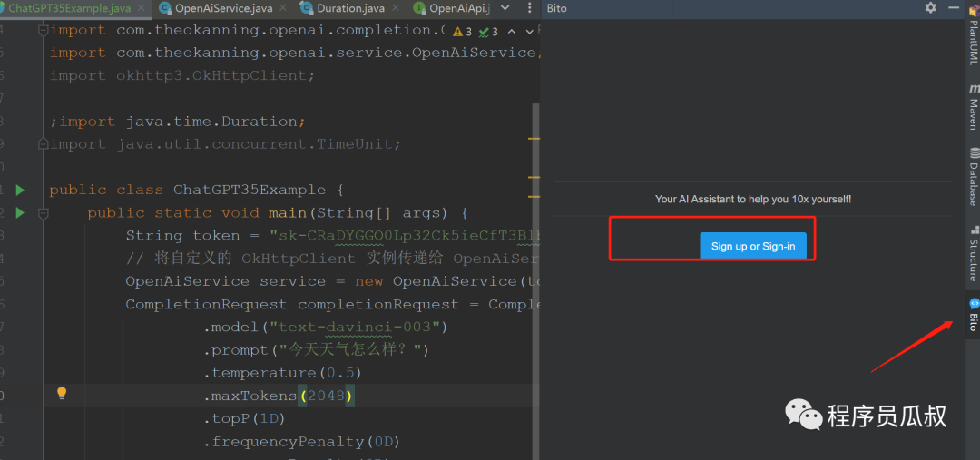
Task: Open editor tabs three-dot menu
Action: [x=531, y=8]
